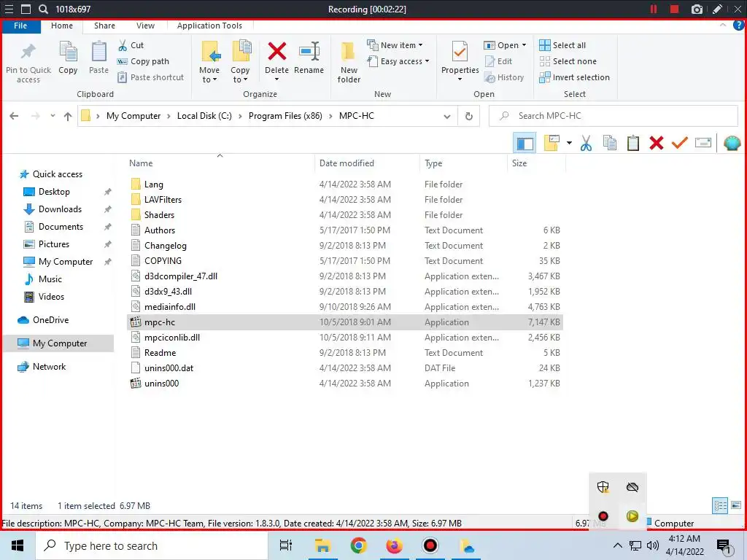Image resolution: width=747 pixels, height=560 pixels.
Task: Click the new folder icon in secondary toolbar
Action: 551,143
